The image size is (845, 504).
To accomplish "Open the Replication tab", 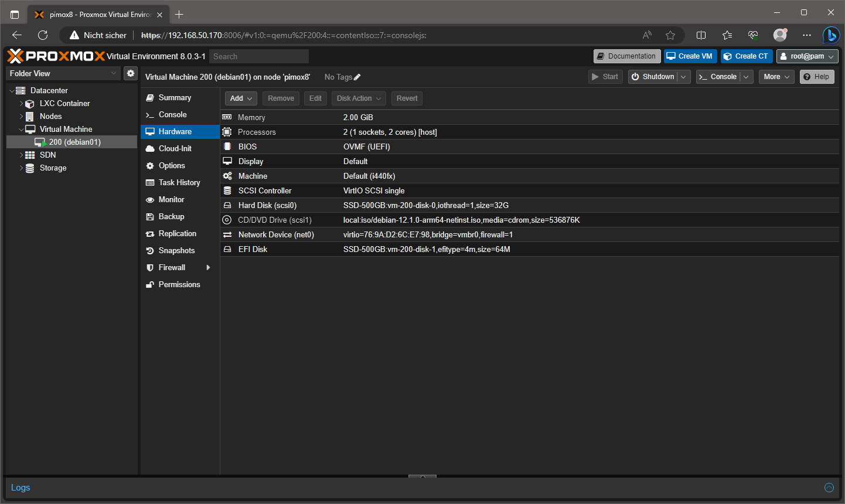I will (x=179, y=234).
